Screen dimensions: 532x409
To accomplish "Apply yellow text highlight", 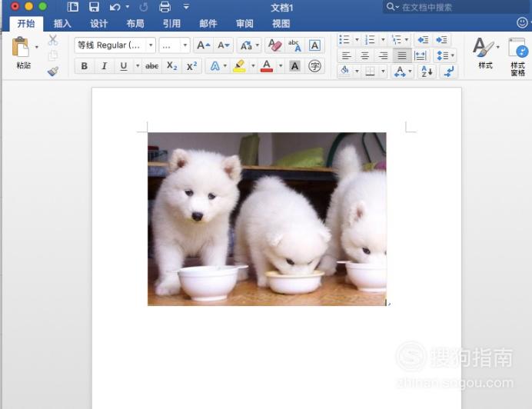I will [x=239, y=66].
